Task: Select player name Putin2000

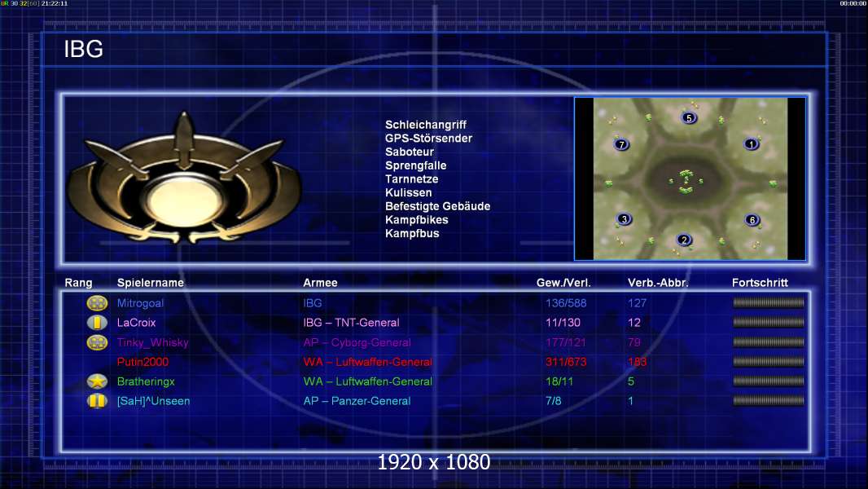Action: tap(142, 362)
